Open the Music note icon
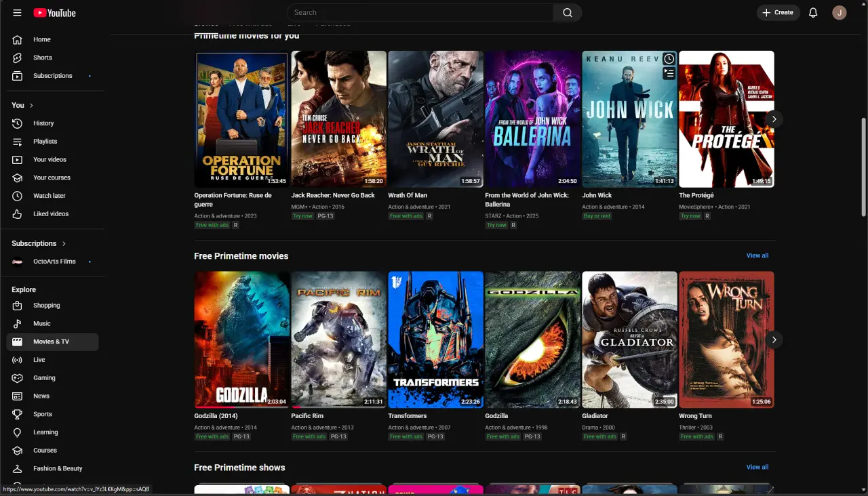Screen dimensions: 868x496 pos(18,324)
